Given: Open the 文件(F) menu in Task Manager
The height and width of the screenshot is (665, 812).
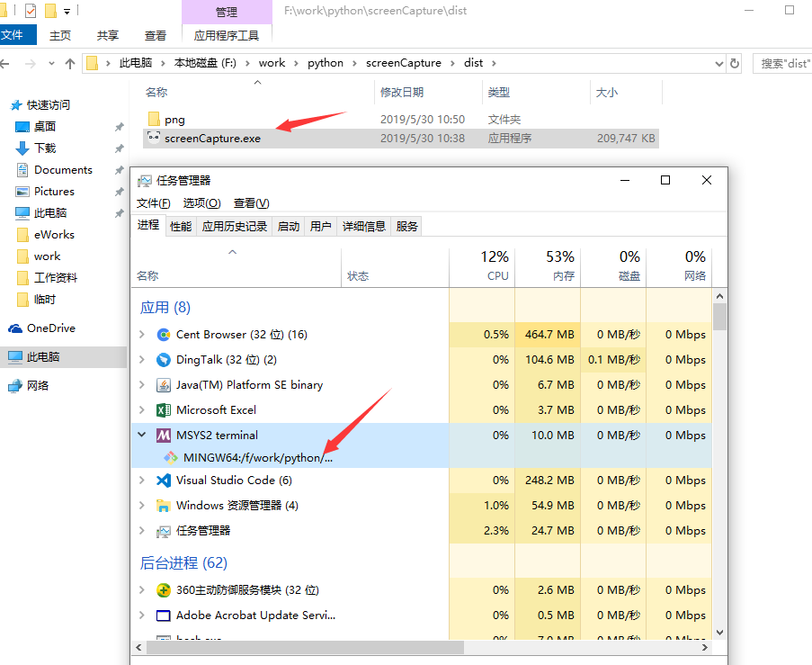Looking at the screenshot, I should (153, 203).
